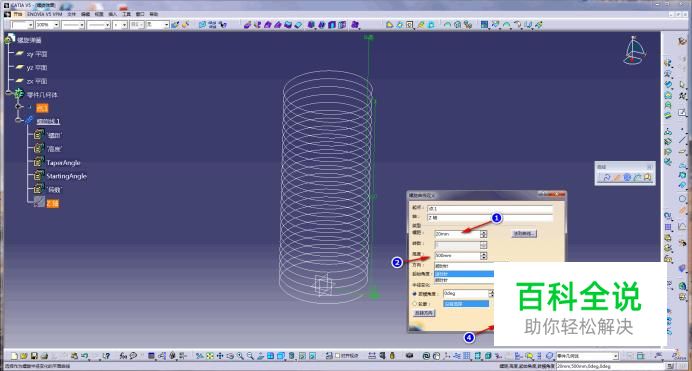Click the 高度 value stepper arrows
Image resolution: width=692 pixels, height=371 pixels.
[x=484, y=256]
